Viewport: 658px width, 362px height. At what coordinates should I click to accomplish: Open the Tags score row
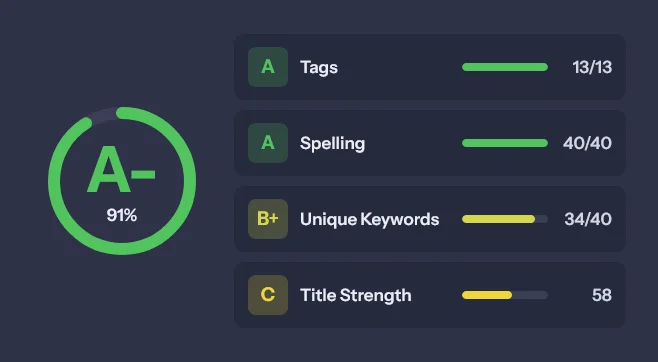click(x=430, y=67)
